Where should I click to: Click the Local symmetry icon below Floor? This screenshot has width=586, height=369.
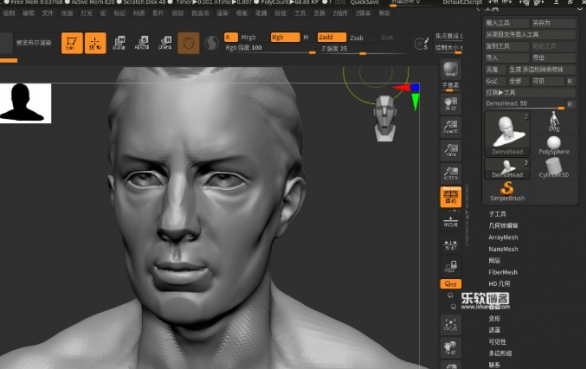pos(450,245)
